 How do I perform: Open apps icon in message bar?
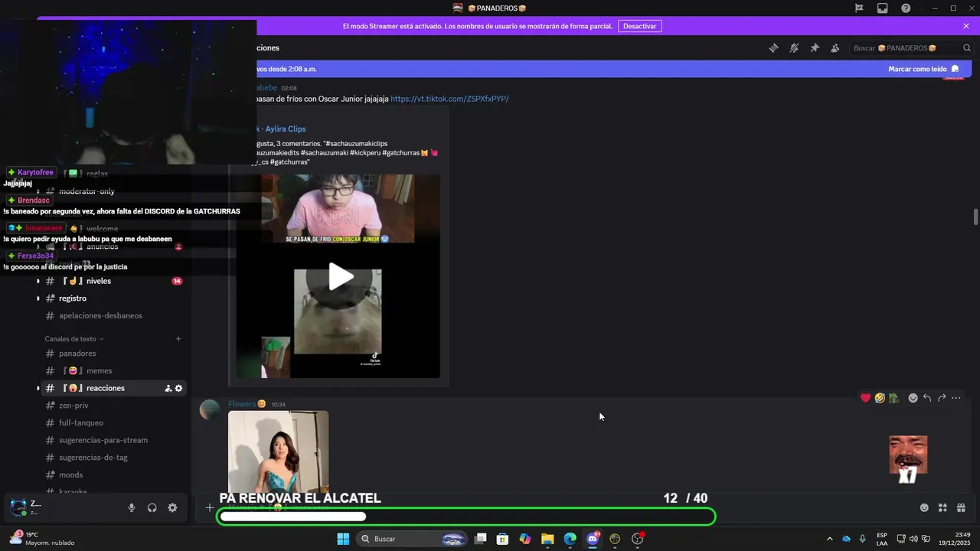pyautogui.click(x=942, y=507)
